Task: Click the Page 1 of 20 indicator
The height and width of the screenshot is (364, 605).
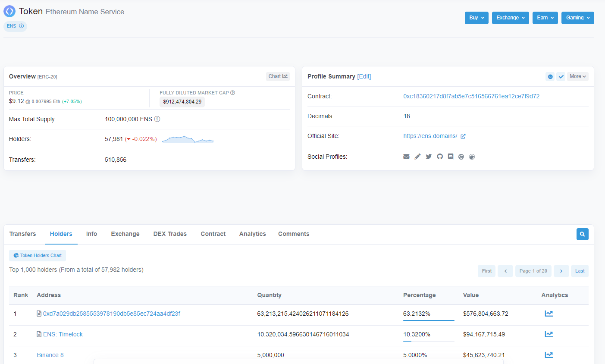Action: click(x=533, y=271)
